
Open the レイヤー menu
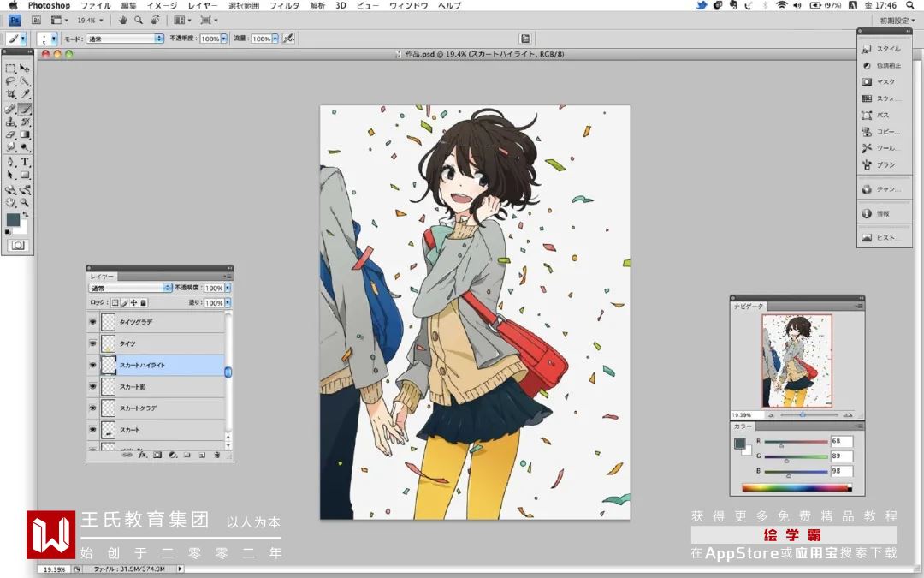[203, 5]
